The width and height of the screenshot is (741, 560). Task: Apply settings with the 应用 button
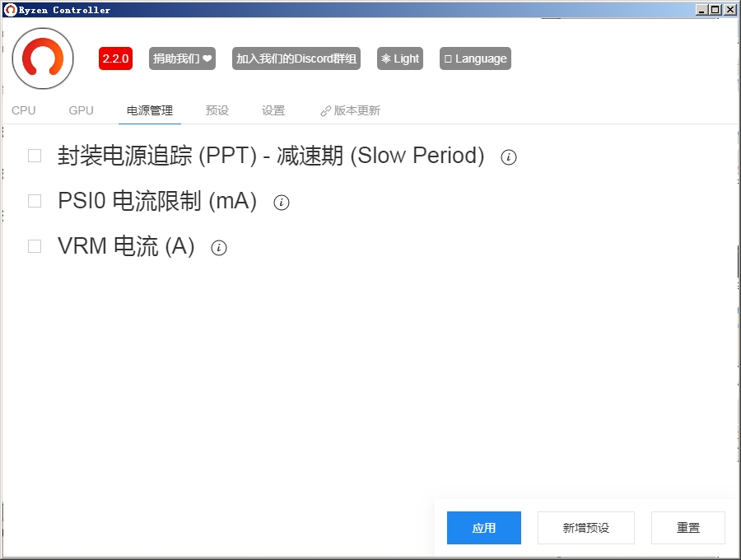pyautogui.click(x=483, y=528)
